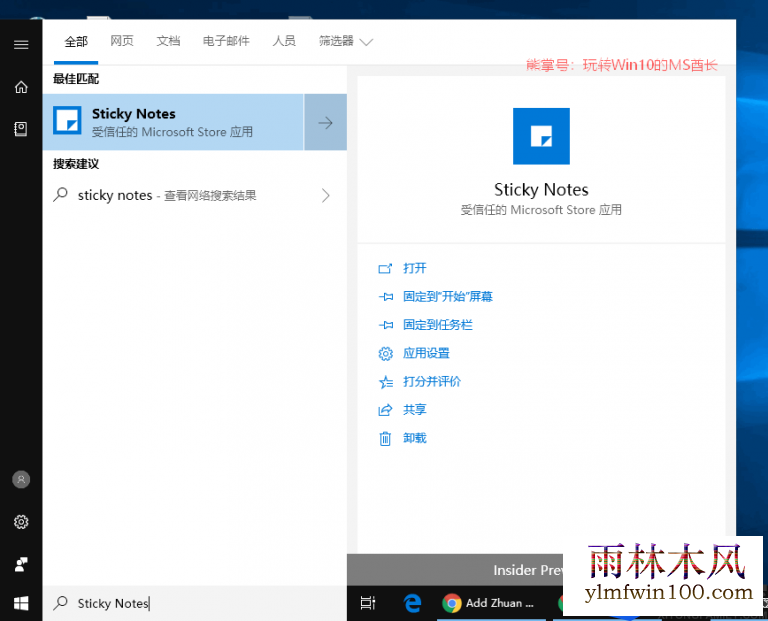Viewport: 768px width, 621px height.
Task: Open 应用设置 for Sticky Notes
Action: click(x=426, y=353)
